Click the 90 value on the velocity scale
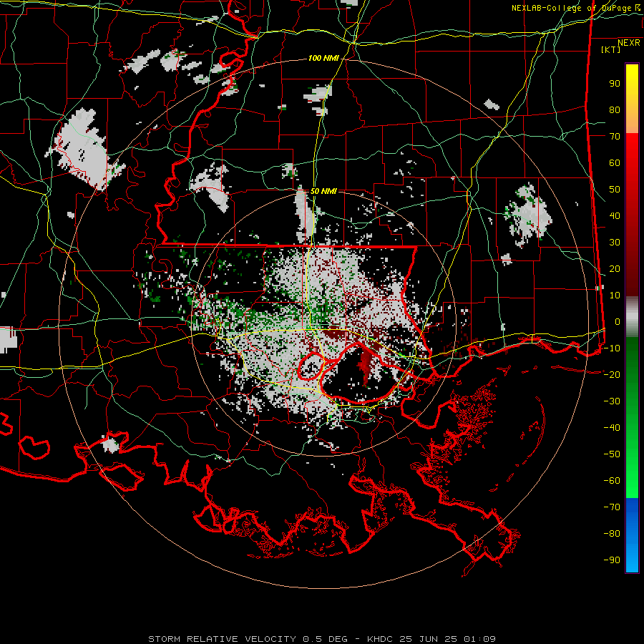The width and height of the screenshot is (644, 644). 615,84
